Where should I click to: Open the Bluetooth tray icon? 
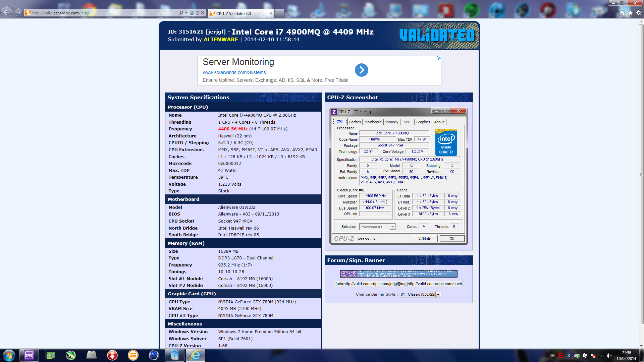pyautogui.click(x=569, y=356)
